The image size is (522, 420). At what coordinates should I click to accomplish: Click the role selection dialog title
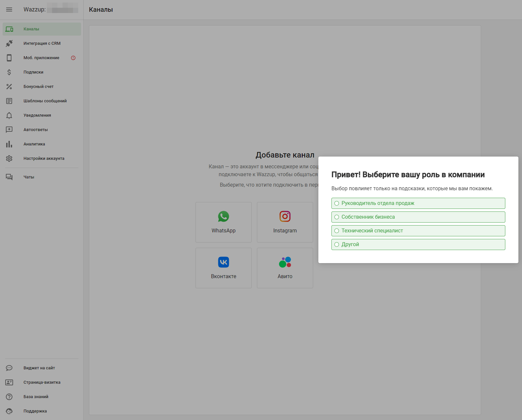click(x=408, y=175)
